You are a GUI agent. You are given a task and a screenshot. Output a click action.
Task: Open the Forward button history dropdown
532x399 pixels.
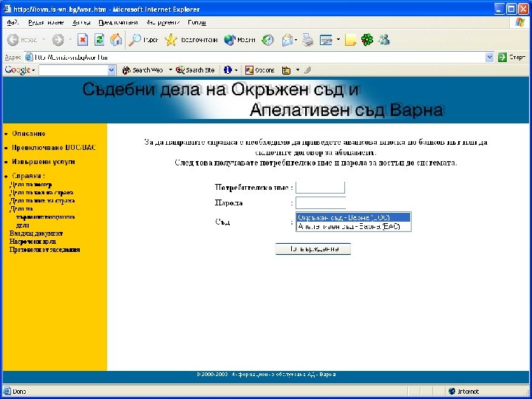coord(70,40)
